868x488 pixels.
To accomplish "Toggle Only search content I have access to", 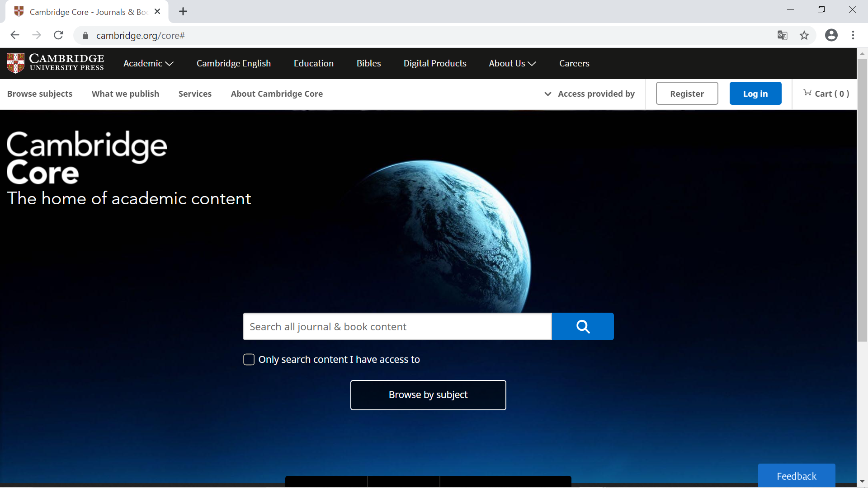I will pyautogui.click(x=249, y=359).
